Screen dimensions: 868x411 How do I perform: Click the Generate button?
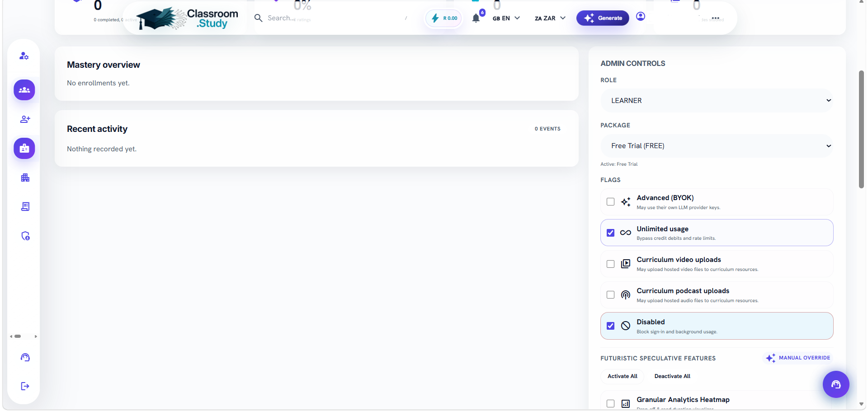[x=603, y=18]
